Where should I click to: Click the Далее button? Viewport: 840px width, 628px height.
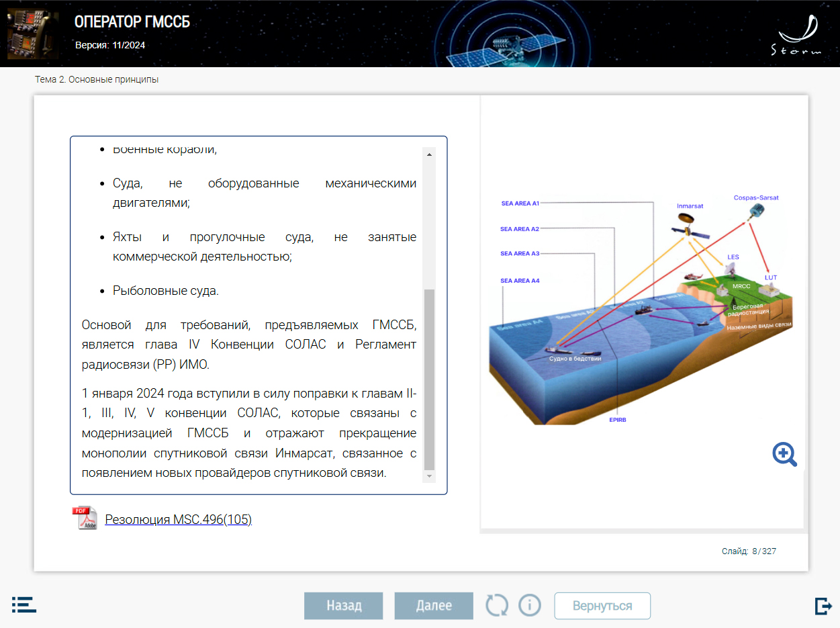[434, 606]
